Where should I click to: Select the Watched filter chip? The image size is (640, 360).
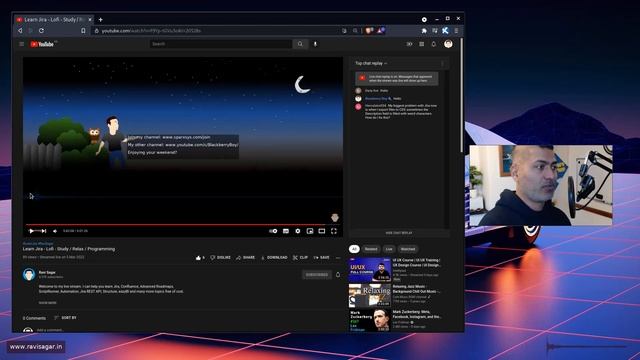click(x=408, y=249)
